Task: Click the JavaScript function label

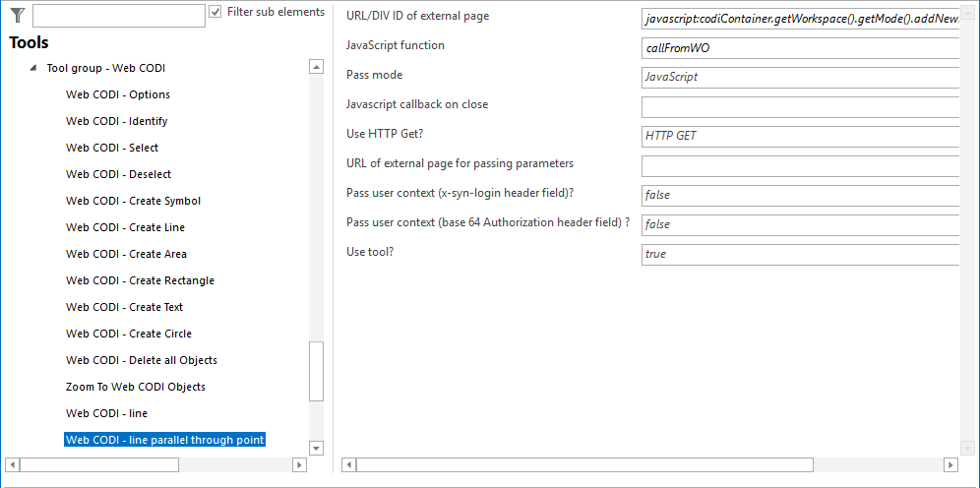Action: click(x=395, y=45)
